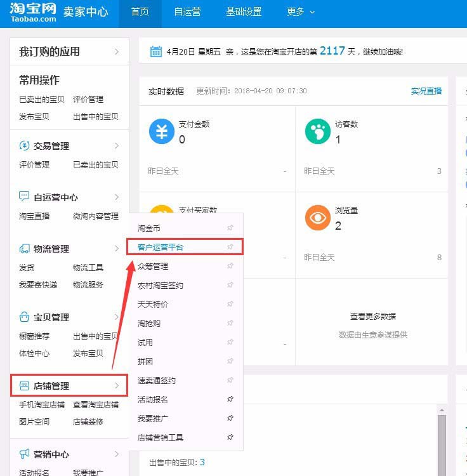This screenshot has height=476, width=467.
Task: Click the 出售中的宝贝 count 3
Action: [x=202, y=462]
